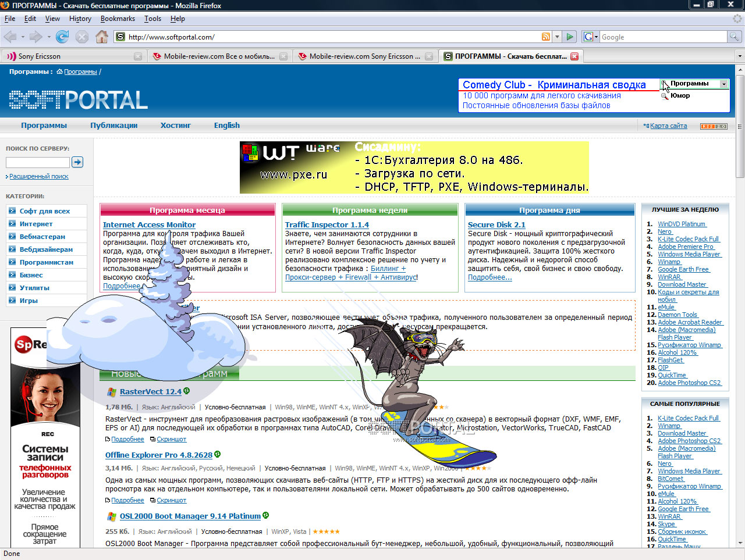745x560 pixels.
Task: Click Windows icon beside RasterVect 12.4
Action: 111,392
